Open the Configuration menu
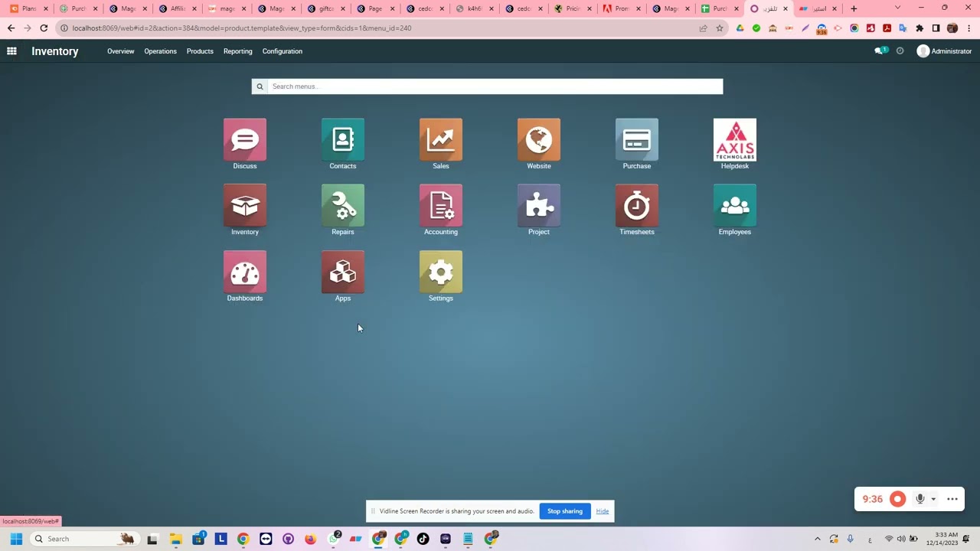 (283, 51)
